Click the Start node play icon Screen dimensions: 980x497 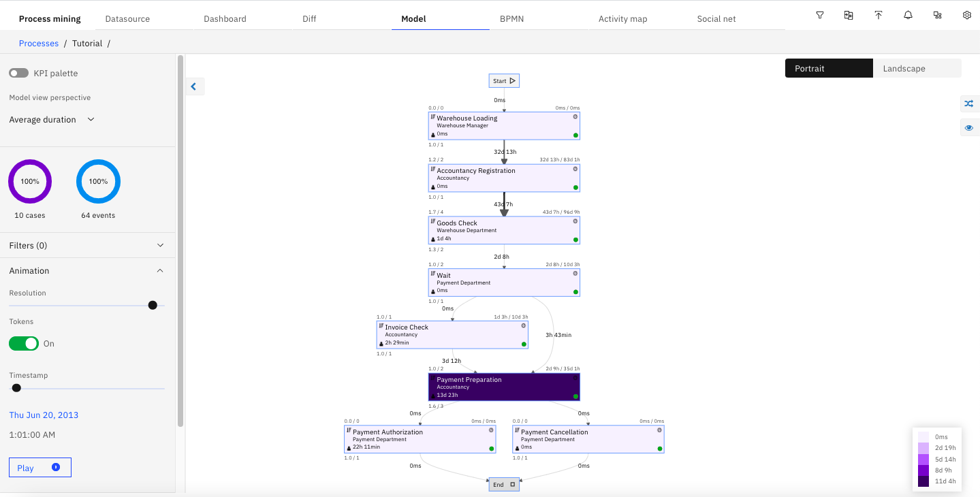513,81
